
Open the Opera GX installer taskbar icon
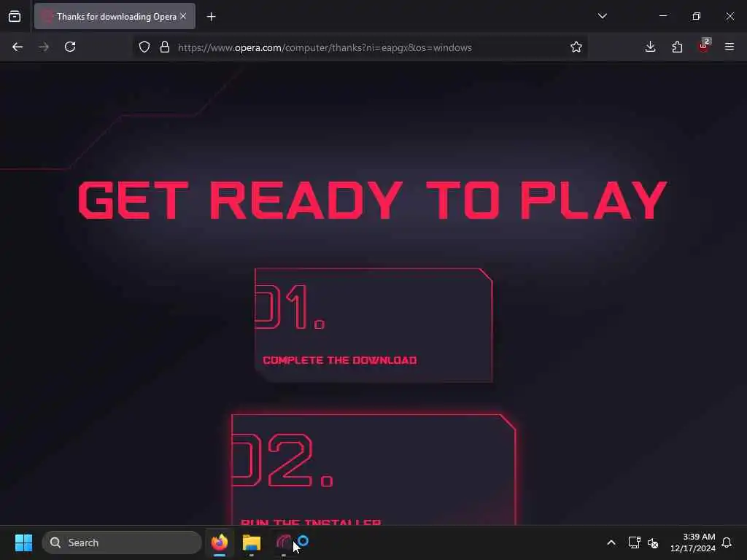click(284, 542)
